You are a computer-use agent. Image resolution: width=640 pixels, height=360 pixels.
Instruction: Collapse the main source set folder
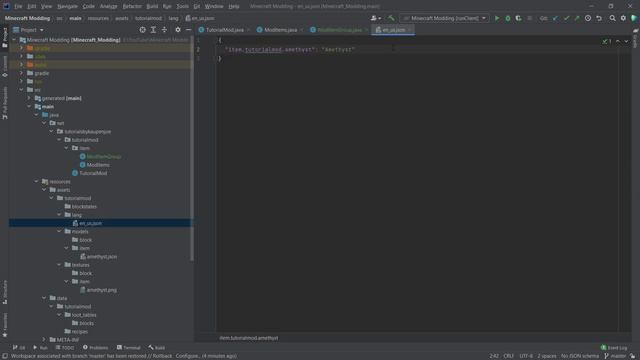click(29, 107)
